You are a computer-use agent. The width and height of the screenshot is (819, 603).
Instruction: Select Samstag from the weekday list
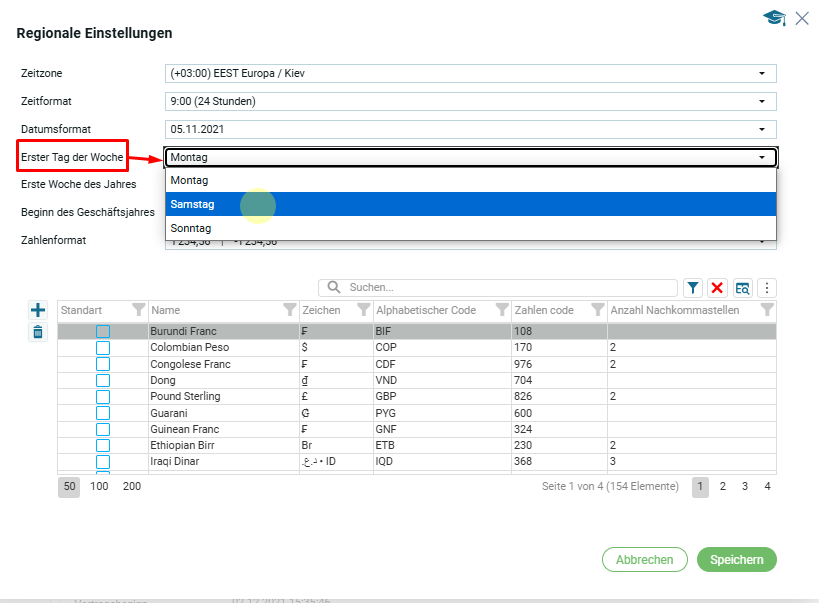(470, 204)
